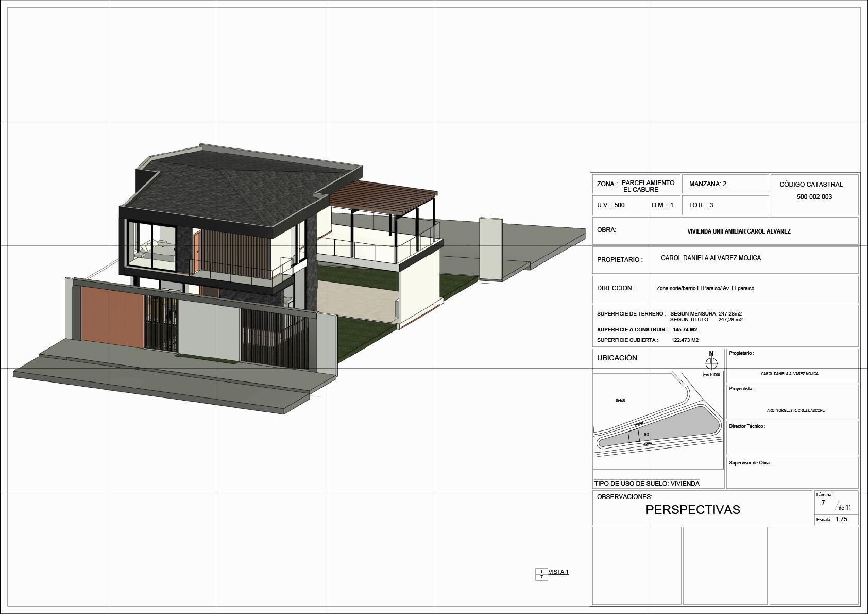Viewport: 868px width, 614px height.
Task: Click the 'D.M. : 1' text
Action: 662,205
